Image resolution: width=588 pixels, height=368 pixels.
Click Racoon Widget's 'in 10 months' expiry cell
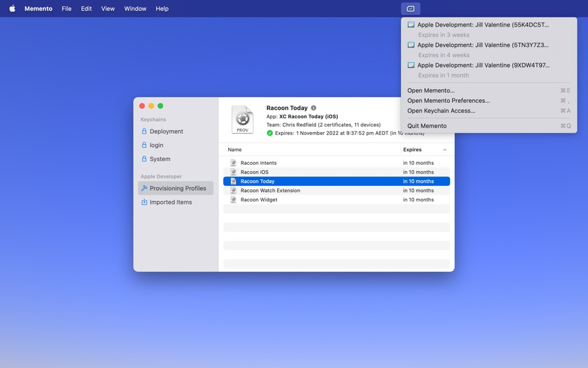[x=418, y=199]
